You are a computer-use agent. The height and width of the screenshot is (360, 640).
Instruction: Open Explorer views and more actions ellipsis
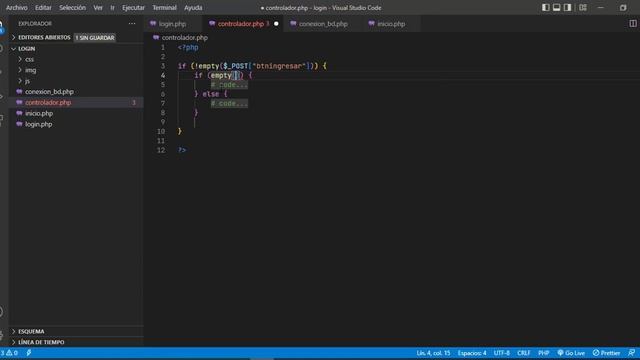point(132,24)
